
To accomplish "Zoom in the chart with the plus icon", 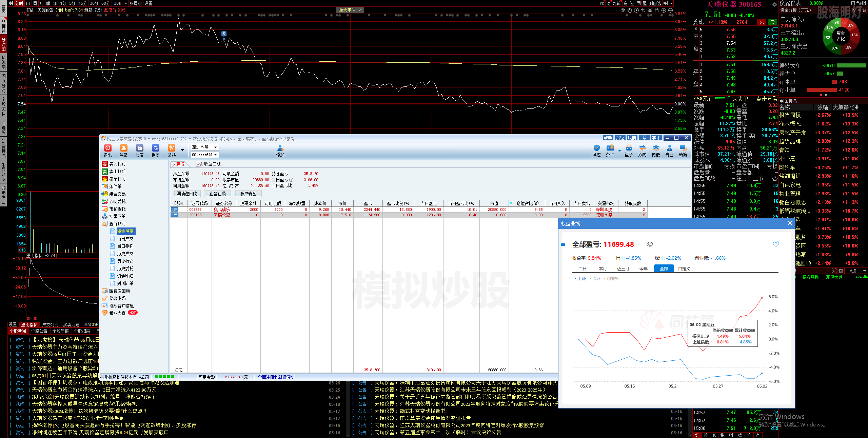I will [x=664, y=10].
